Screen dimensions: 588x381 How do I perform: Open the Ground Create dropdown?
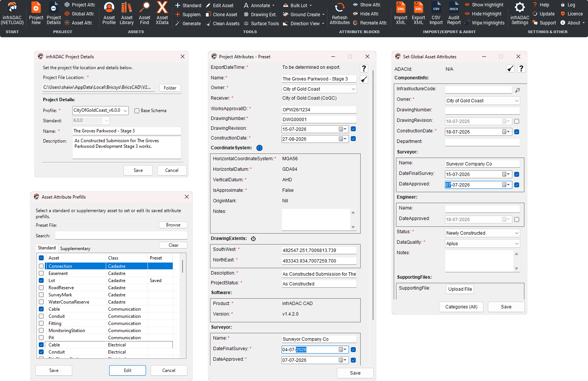coord(303,14)
